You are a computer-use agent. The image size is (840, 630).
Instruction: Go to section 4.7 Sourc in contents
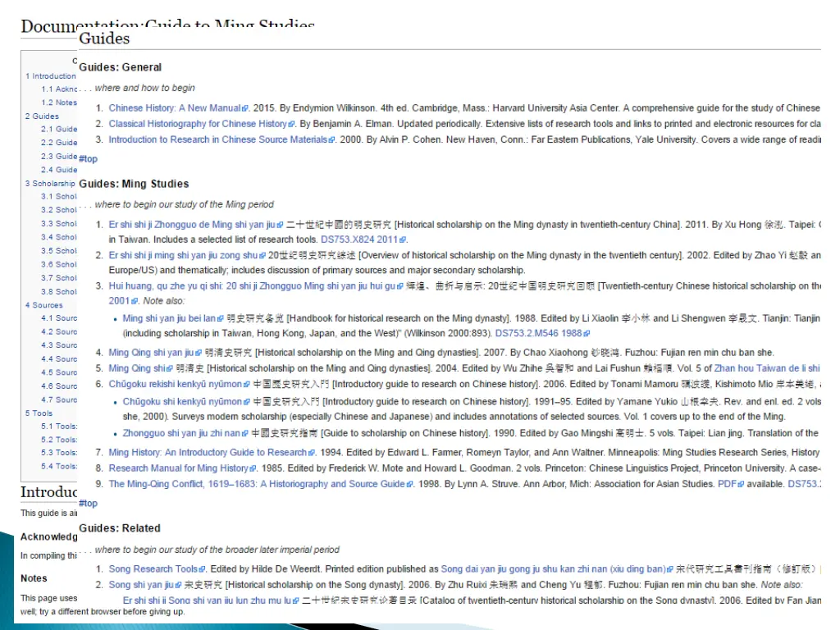click(x=59, y=399)
